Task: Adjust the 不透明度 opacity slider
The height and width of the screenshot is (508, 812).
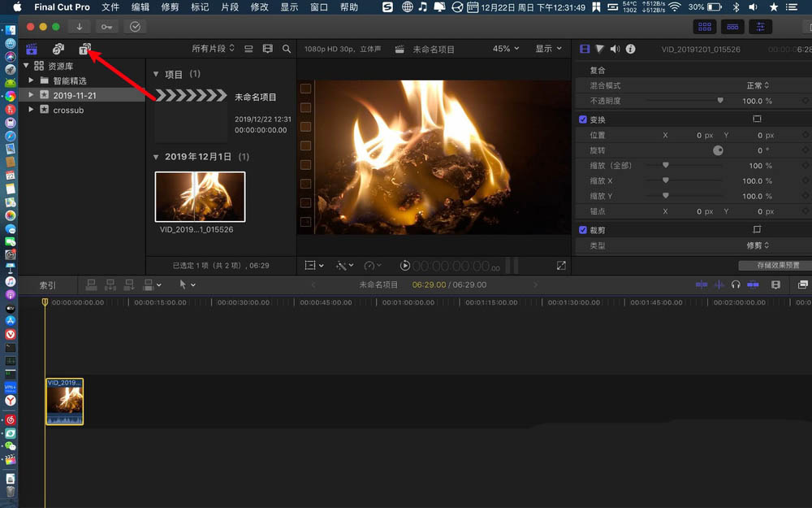Action: (x=719, y=101)
